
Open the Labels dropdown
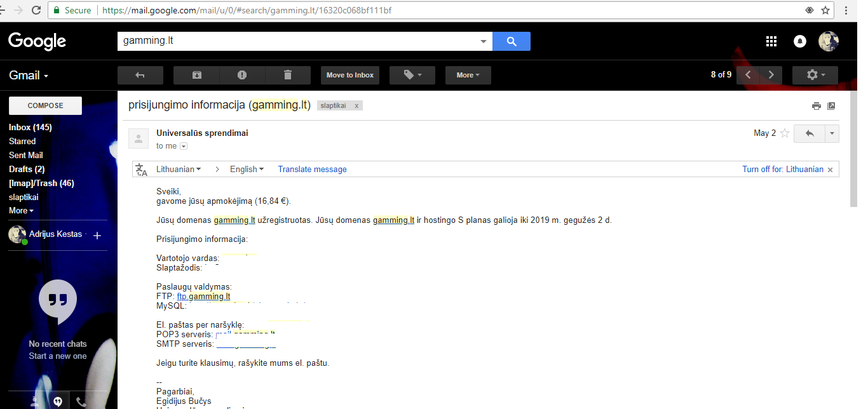click(x=412, y=75)
